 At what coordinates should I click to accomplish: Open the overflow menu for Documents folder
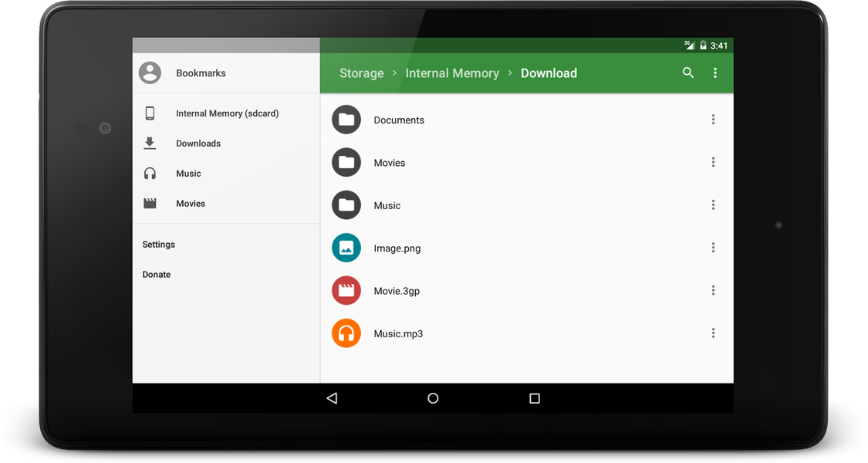pyautogui.click(x=712, y=120)
